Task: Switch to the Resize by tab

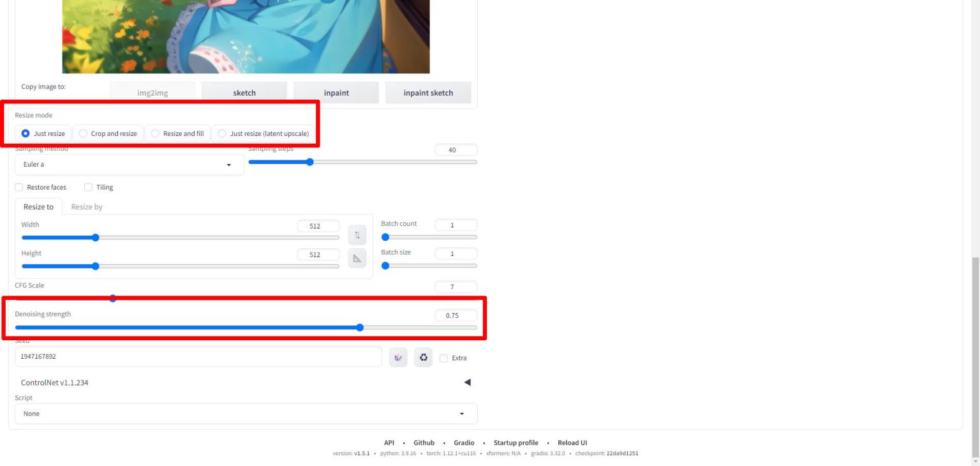Action: 87,207
